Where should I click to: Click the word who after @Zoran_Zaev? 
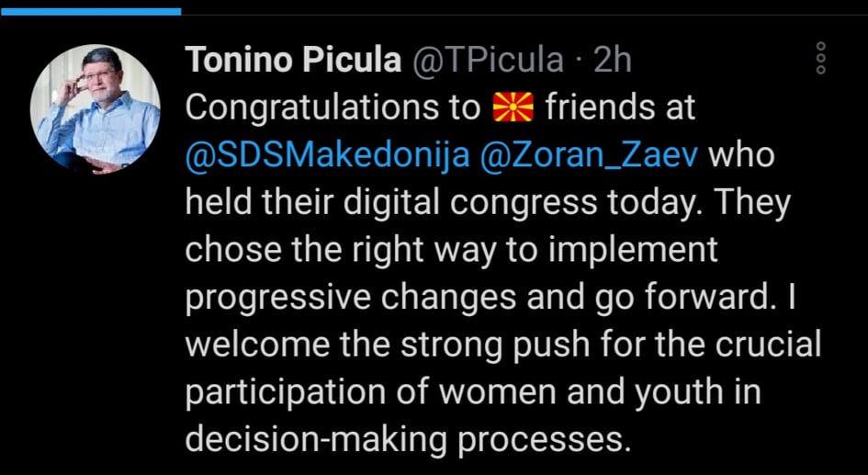[x=742, y=157]
